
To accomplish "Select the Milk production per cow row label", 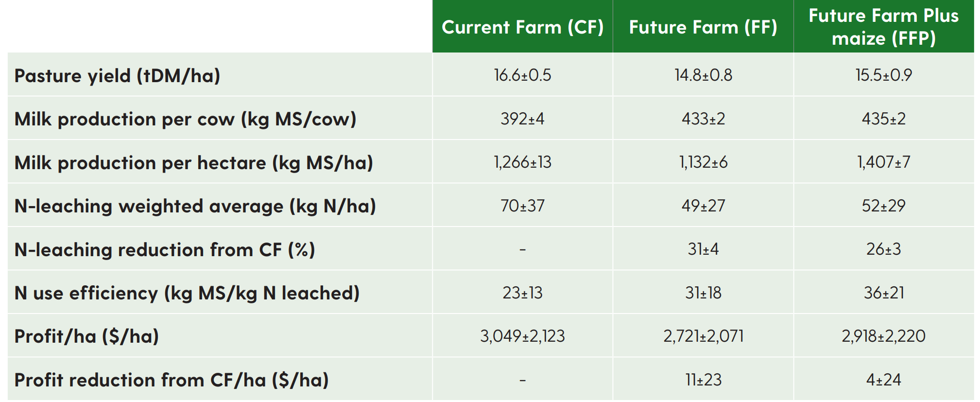I will coord(186,119).
